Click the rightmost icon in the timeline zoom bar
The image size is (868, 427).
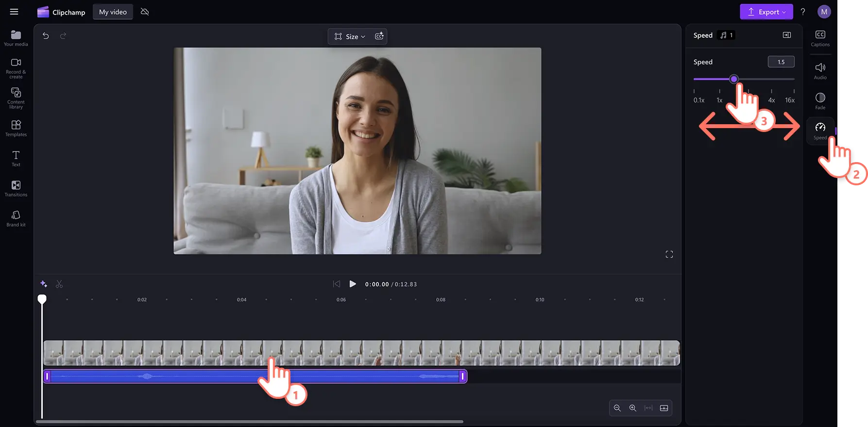664,408
